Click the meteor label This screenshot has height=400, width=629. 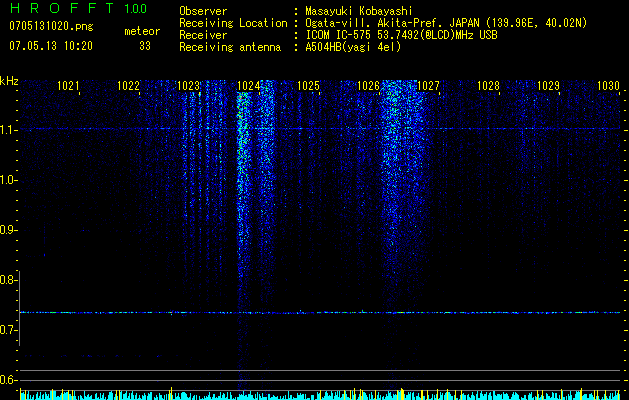click(142, 31)
